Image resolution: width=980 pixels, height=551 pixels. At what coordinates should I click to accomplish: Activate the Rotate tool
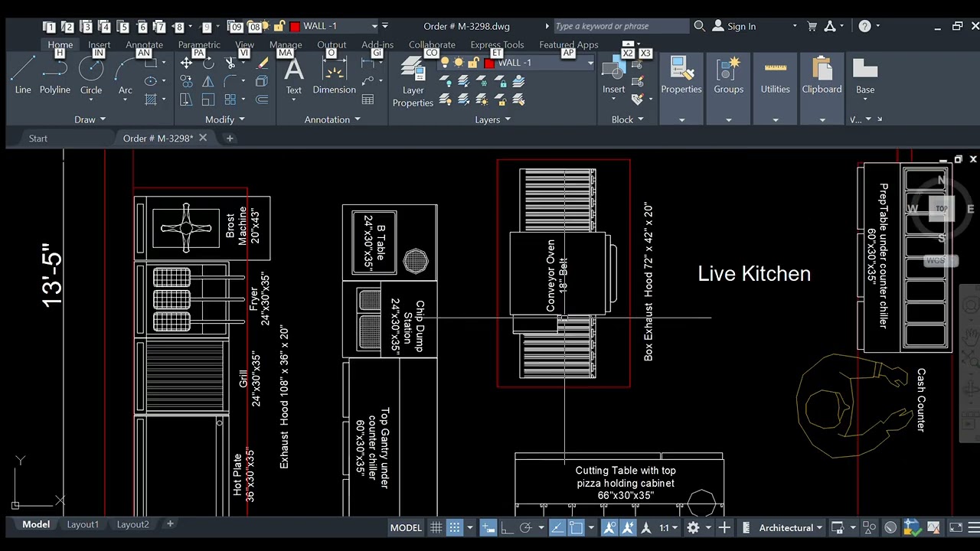(x=208, y=64)
